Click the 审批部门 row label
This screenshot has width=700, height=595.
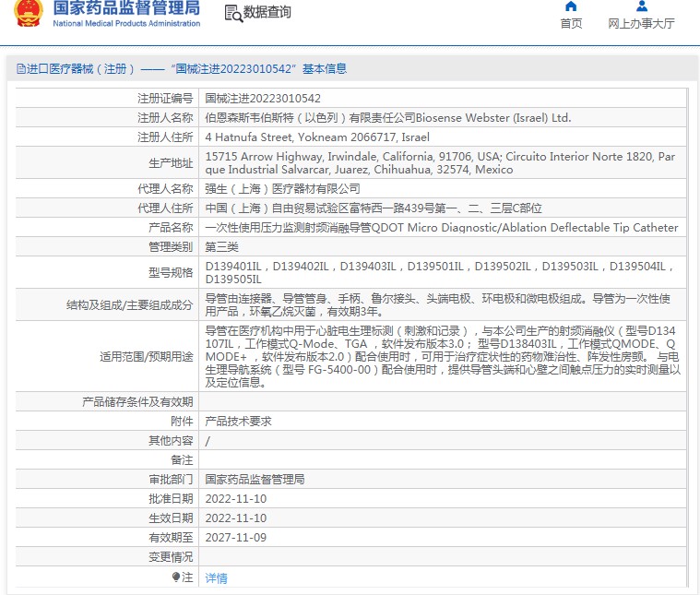coord(171,480)
